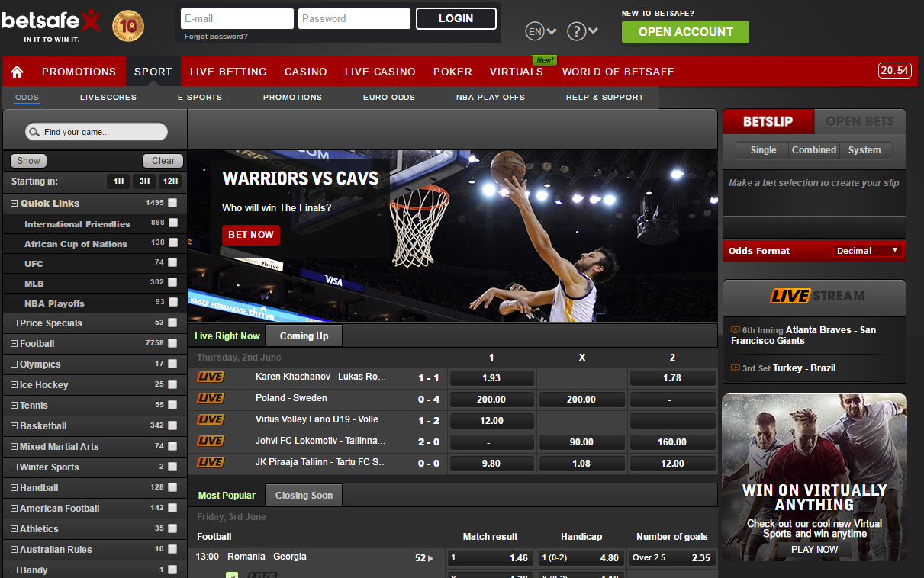This screenshot has height=578, width=924.
Task: Select Over 2.5 goals at 2.35
Action: click(671, 558)
